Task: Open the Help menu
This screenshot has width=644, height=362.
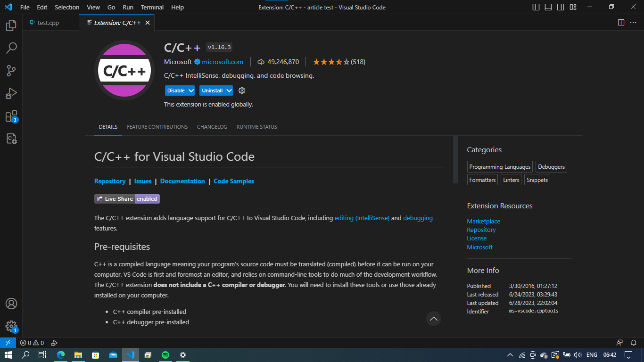Action: pos(178,7)
